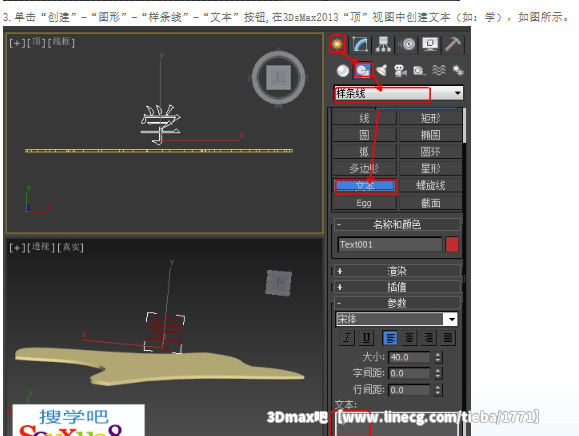Expand the 渲染 rollout
Image resolution: width=579 pixels, height=436 pixels.
pos(397,271)
